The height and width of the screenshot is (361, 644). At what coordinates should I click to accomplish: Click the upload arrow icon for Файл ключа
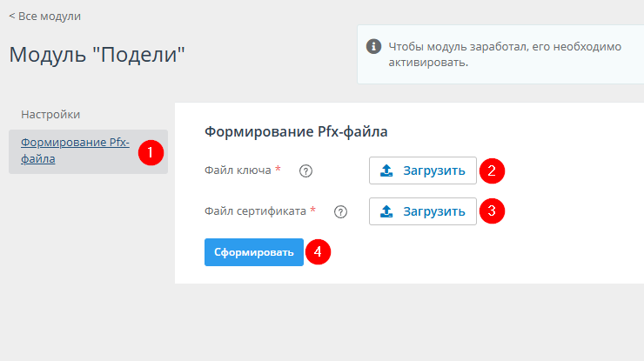(x=387, y=170)
